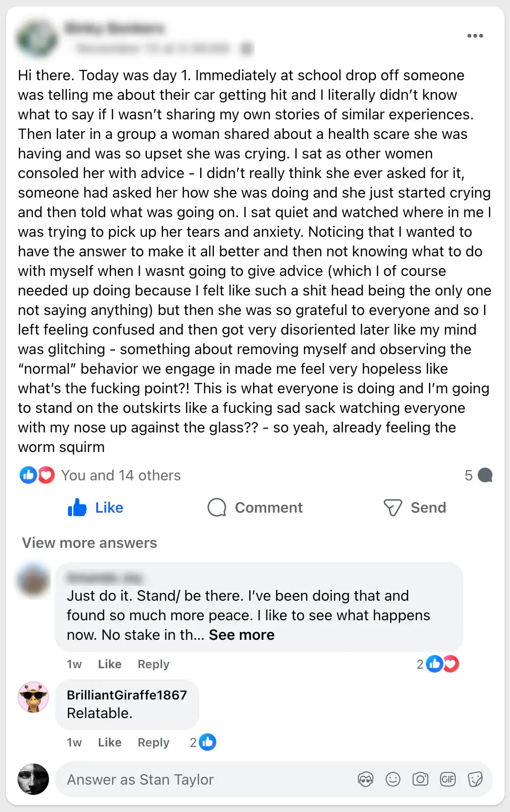Like the "Just do it" comment
This screenshot has width=510, height=812.
(x=110, y=664)
